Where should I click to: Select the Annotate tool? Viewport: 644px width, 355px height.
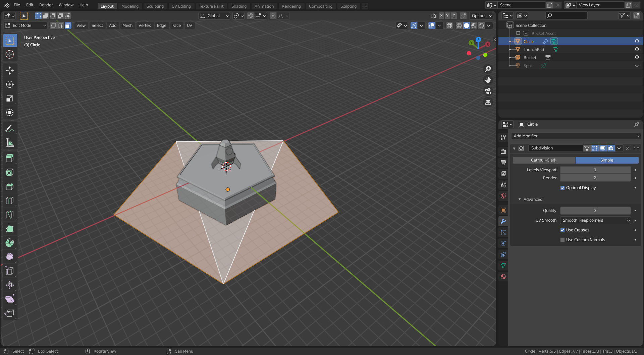[10, 129]
